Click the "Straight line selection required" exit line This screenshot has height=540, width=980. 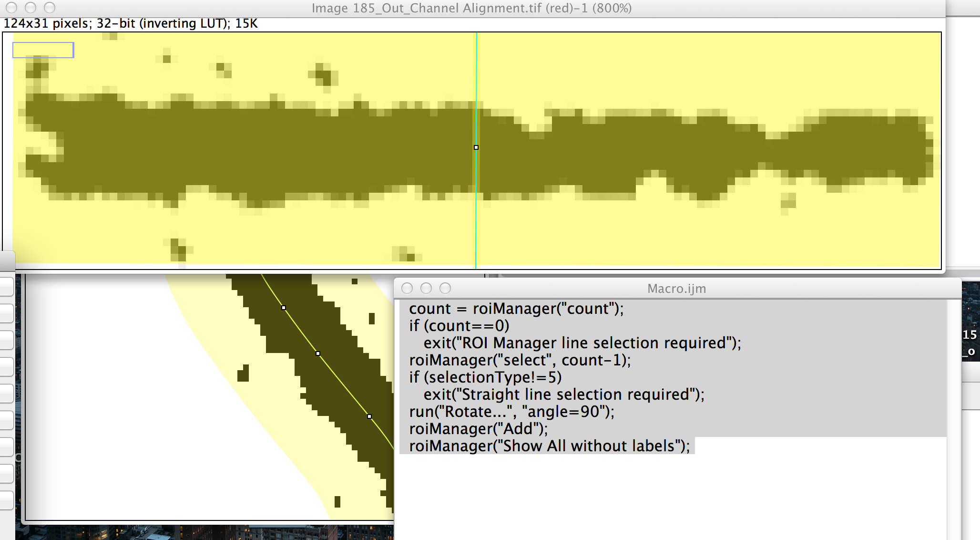[563, 395]
